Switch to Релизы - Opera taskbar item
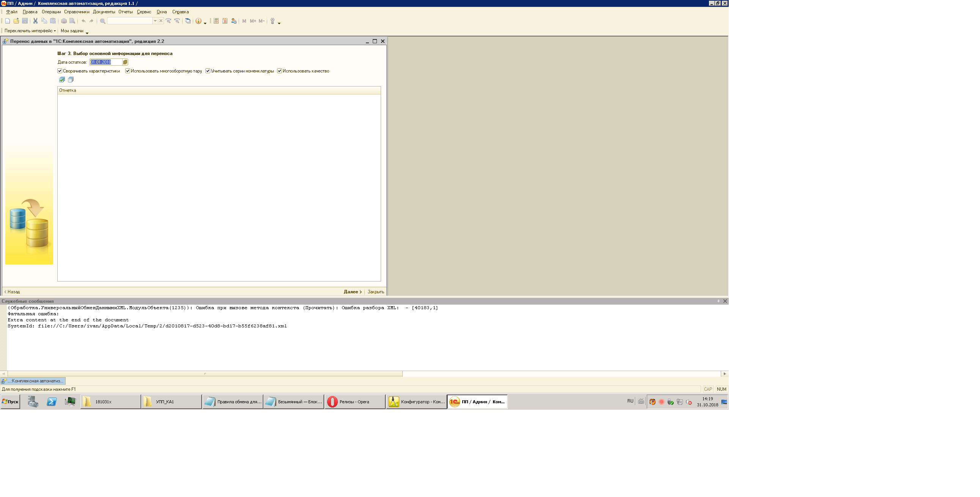980x497 pixels. click(355, 401)
